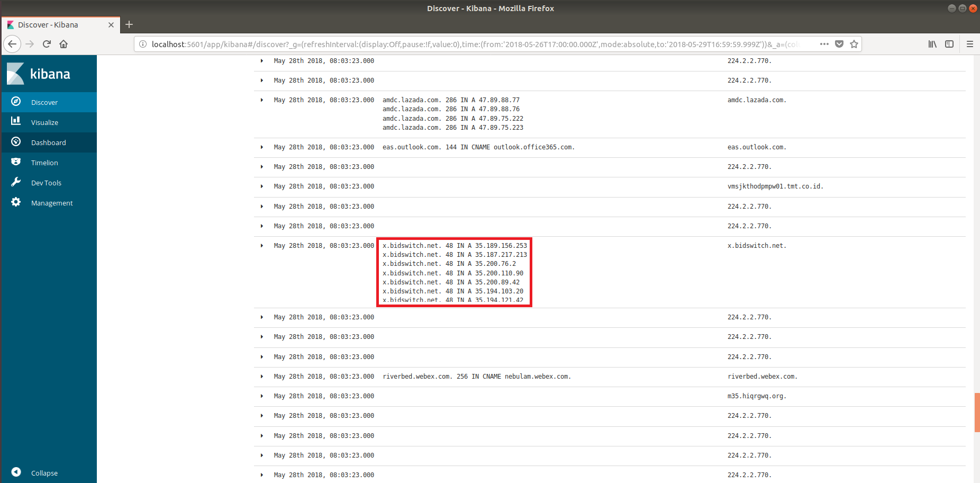
Task: Show the Firefox sidebars icon
Action: 949,44
